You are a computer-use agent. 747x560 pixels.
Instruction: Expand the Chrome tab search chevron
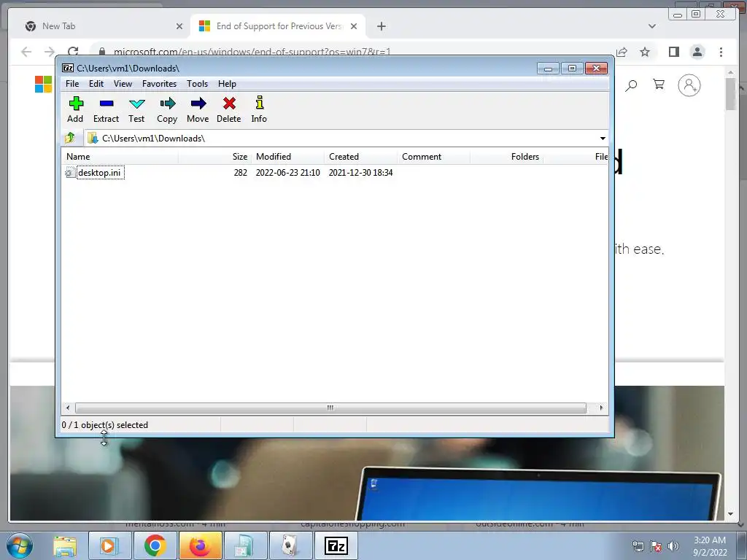click(651, 26)
